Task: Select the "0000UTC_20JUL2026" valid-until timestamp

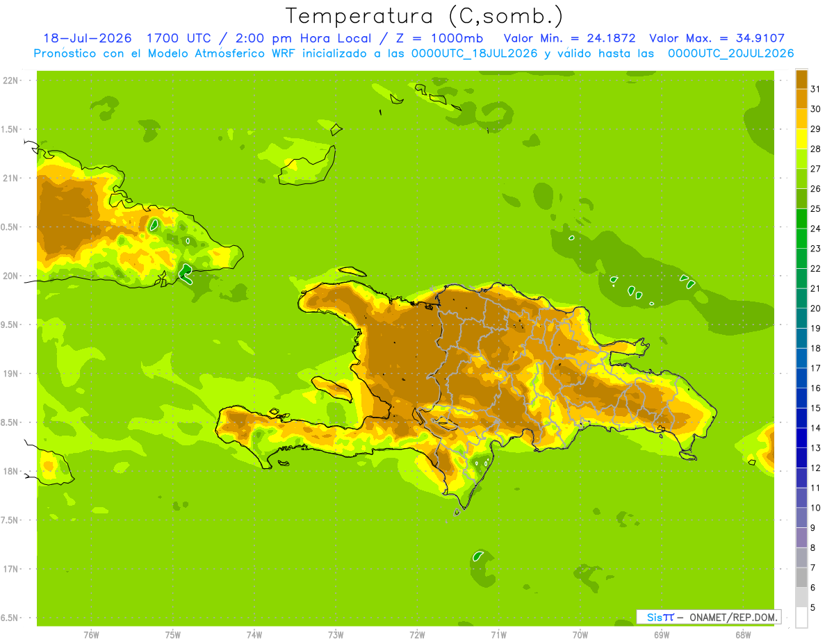Action: click(x=730, y=53)
